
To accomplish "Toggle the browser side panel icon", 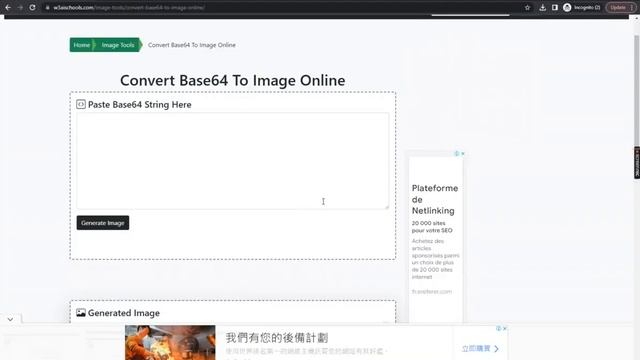I will pyautogui.click(x=555, y=7).
